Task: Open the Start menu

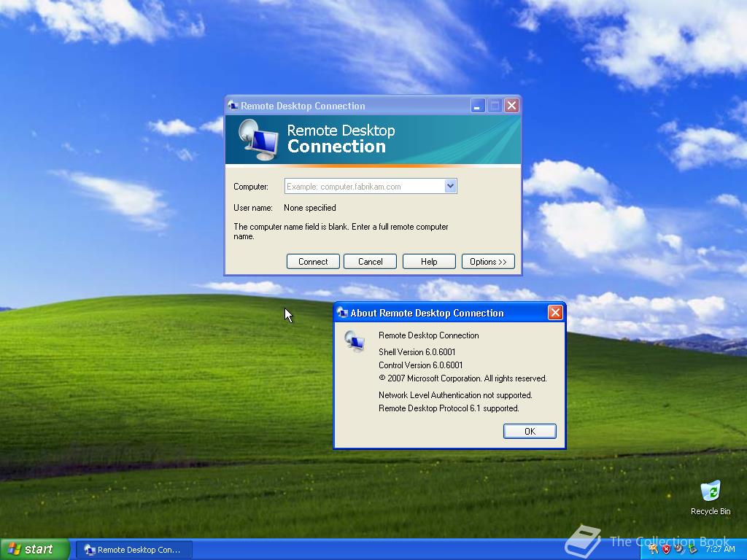Action: [34, 549]
